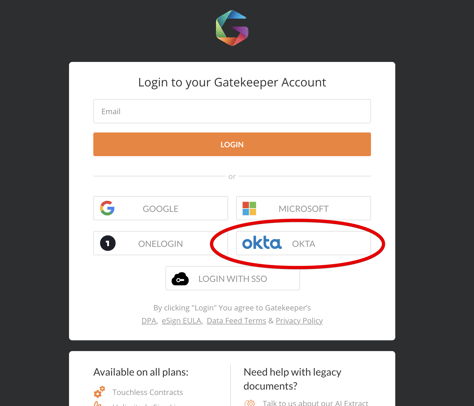Screen dimensions: 474x406
Task: Focus the Email input field
Action: [x=232, y=111]
